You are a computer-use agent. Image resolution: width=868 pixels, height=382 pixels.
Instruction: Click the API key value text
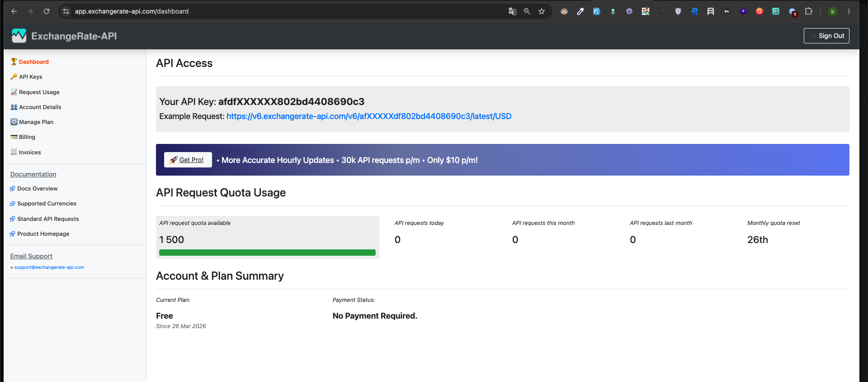[291, 102]
